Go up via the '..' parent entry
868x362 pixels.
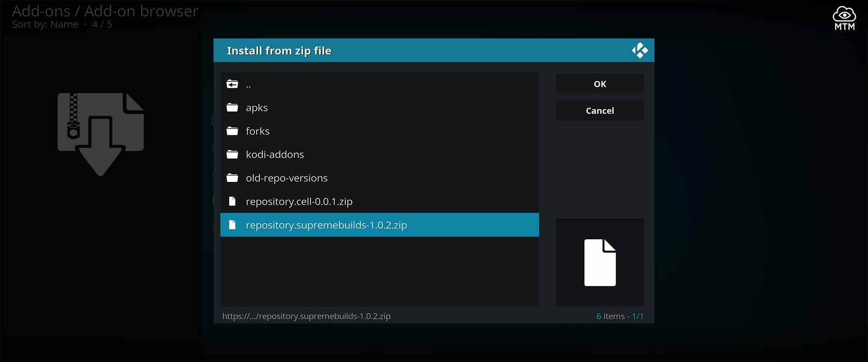click(x=380, y=84)
